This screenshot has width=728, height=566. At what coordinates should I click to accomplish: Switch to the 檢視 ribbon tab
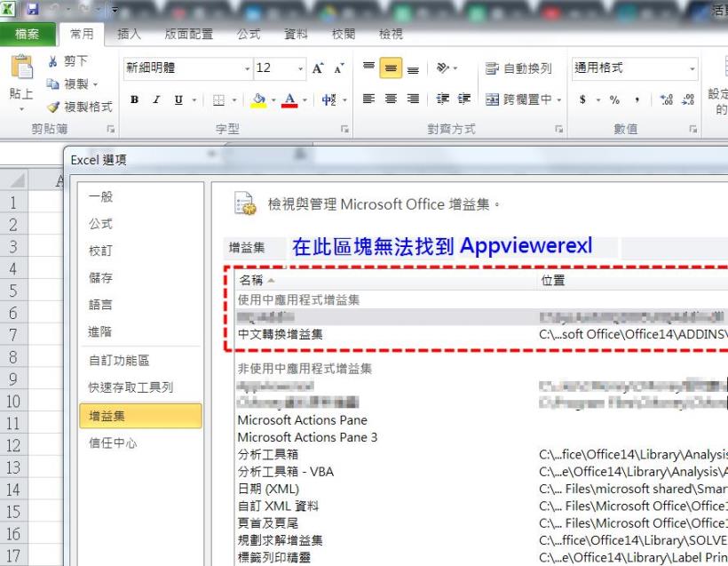coord(391,34)
